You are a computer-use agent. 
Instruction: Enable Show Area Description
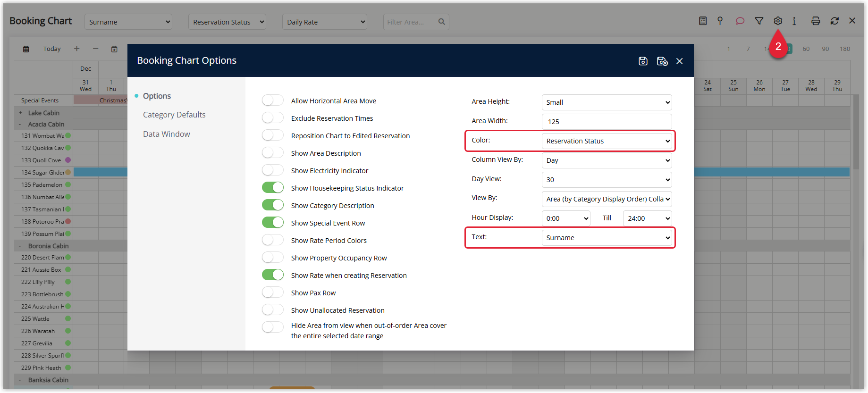click(273, 153)
